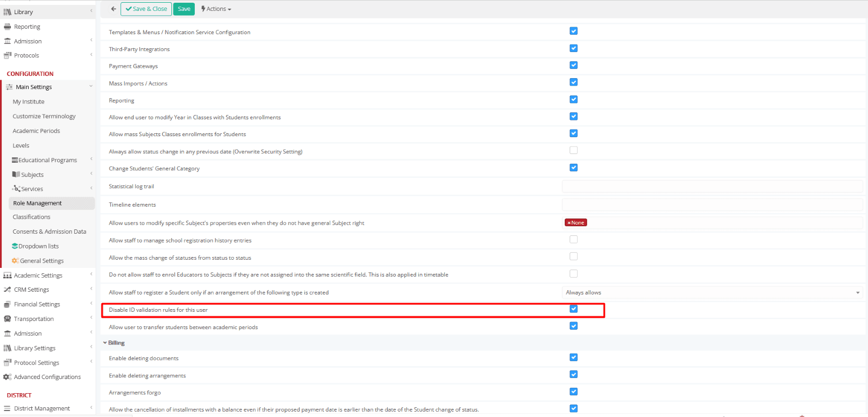The height and width of the screenshot is (417, 868).
Task: Open My Institute menu item
Action: click(x=29, y=101)
